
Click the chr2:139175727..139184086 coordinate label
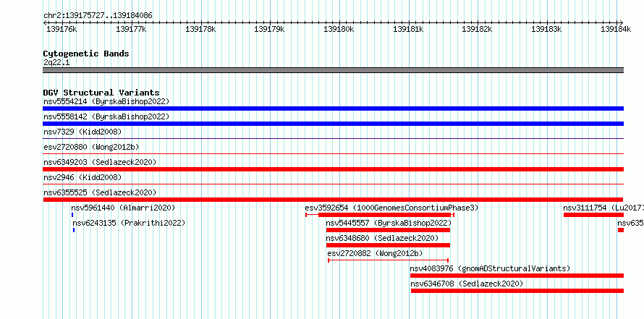click(x=98, y=16)
